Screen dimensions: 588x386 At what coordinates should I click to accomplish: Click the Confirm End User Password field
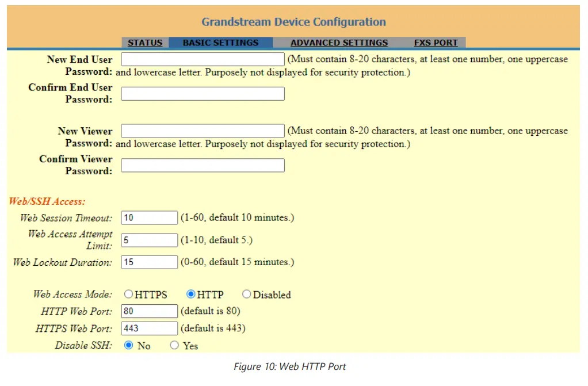click(203, 94)
